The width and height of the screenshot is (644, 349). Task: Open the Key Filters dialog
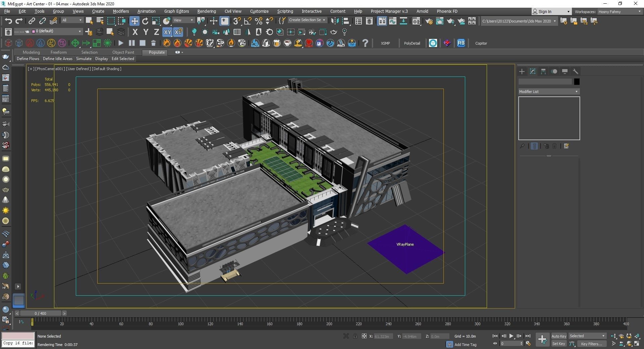click(x=591, y=344)
